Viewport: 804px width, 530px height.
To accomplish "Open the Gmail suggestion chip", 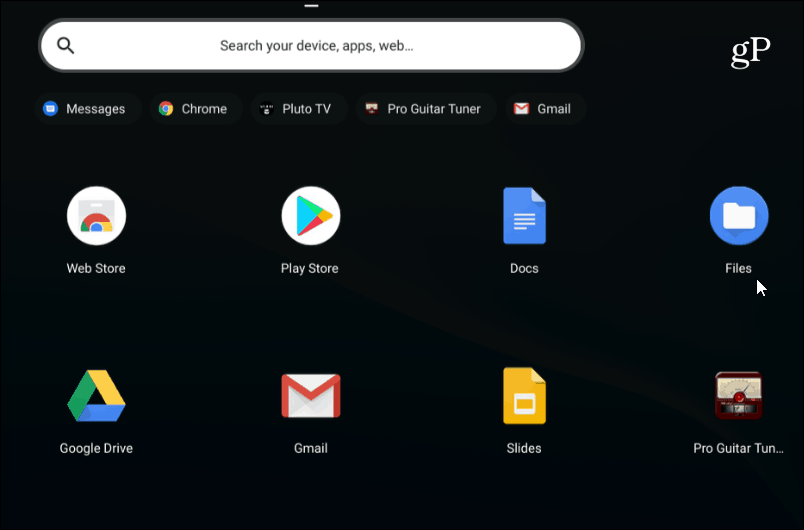I will point(546,109).
